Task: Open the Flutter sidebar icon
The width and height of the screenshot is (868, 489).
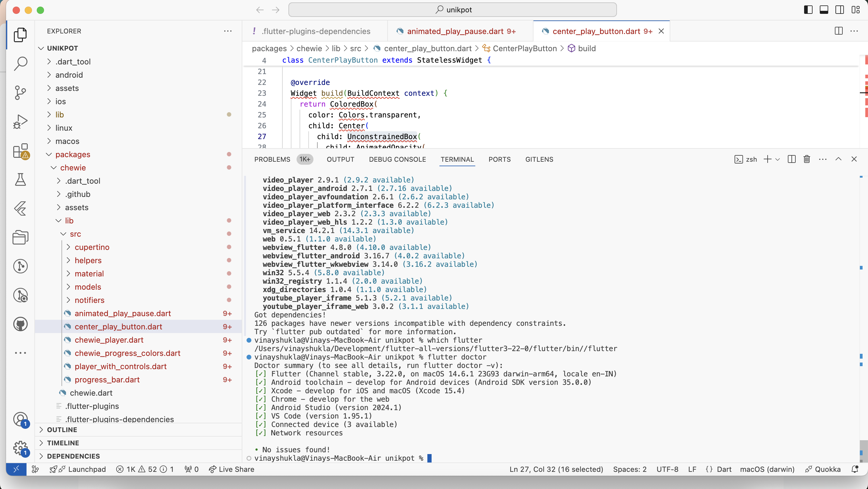Action: 20,209
